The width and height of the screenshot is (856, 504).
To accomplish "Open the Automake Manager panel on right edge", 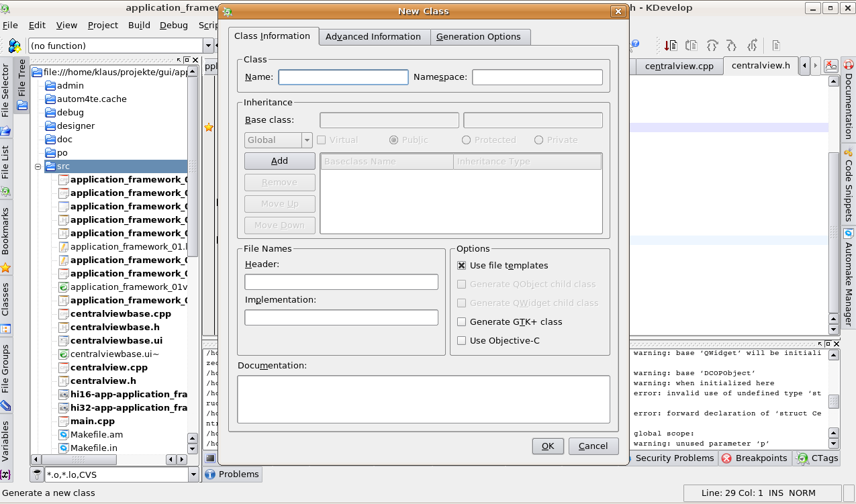I will point(849,278).
